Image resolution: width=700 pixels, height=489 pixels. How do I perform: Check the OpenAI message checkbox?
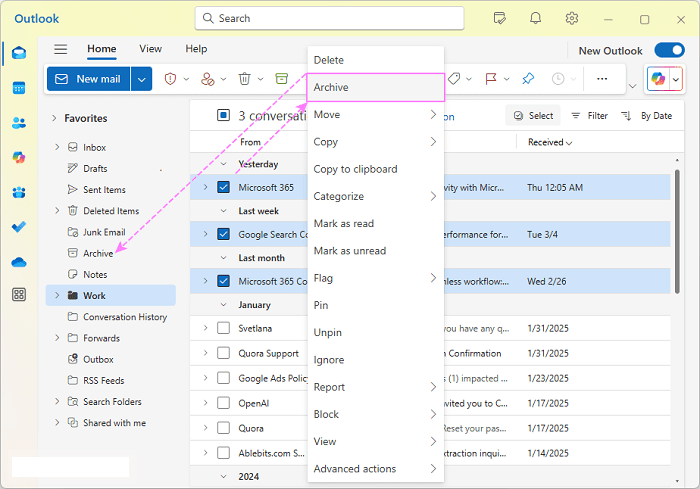point(223,403)
